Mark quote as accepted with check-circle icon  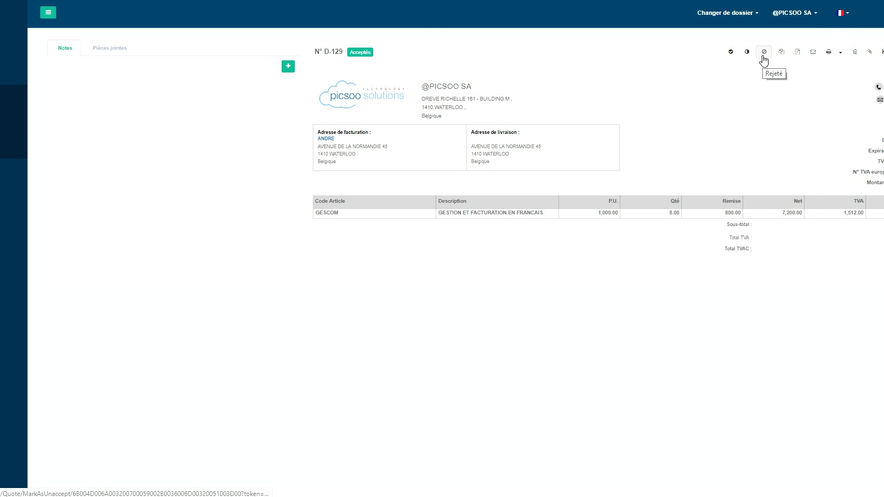coord(731,51)
